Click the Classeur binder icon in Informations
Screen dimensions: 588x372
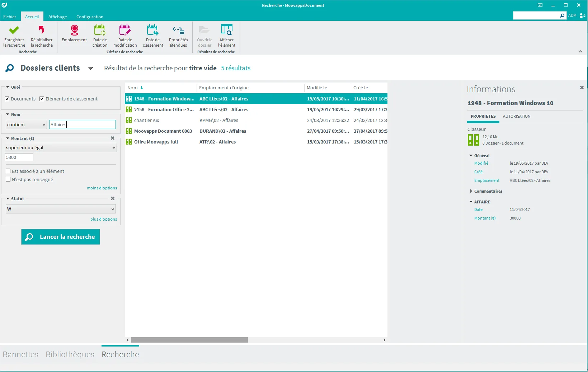474,140
